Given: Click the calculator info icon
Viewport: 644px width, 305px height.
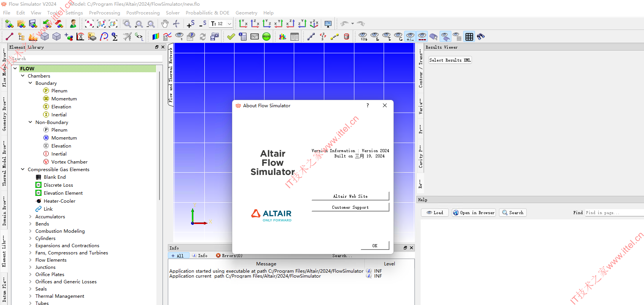Looking at the screenshot, I should point(242,37).
